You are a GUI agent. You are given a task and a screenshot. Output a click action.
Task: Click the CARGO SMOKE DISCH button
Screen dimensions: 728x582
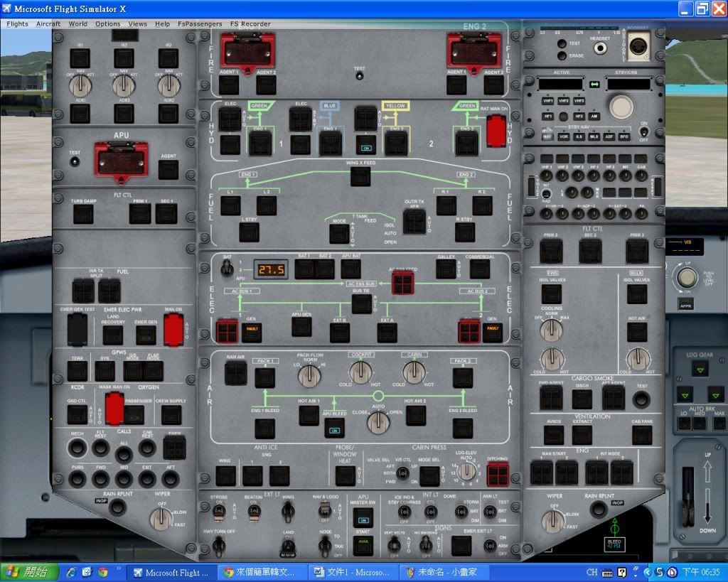pyautogui.click(x=582, y=399)
